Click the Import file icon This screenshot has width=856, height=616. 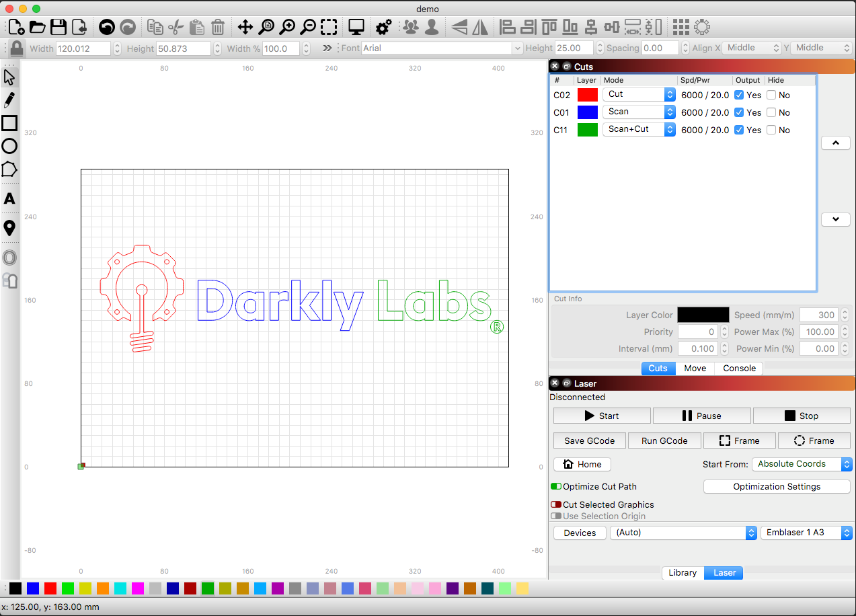(x=79, y=27)
